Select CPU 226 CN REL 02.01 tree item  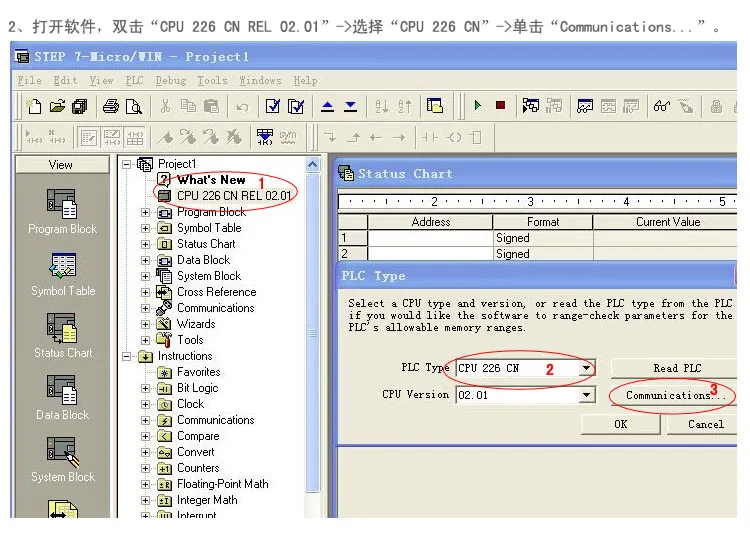[x=234, y=196]
